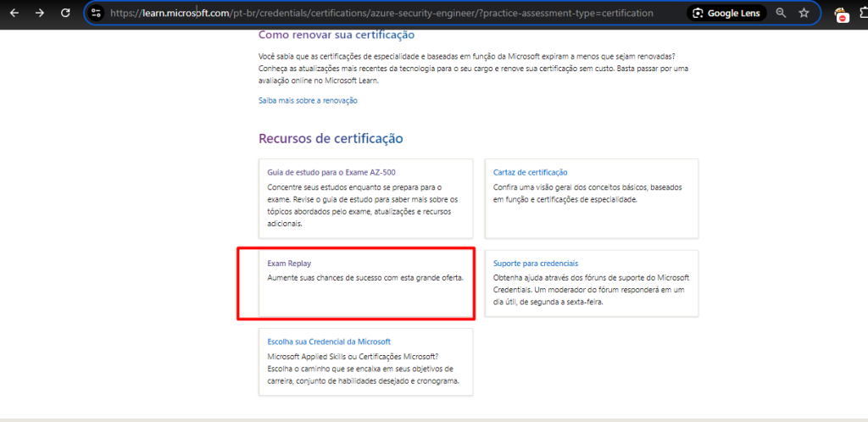Image resolution: width=868 pixels, height=422 pixels.
Task: Click the browser forward arrow
Action: pos(40,14)
